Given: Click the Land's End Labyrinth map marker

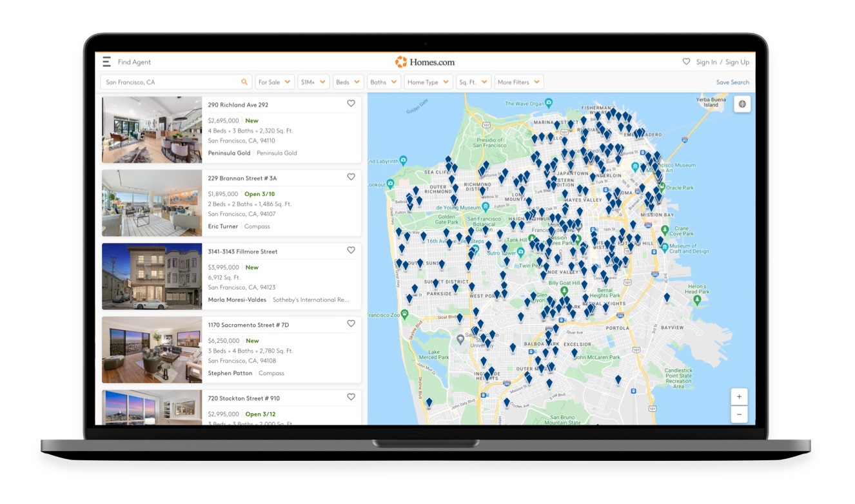Looking at the screenshot, I should (x=403, y=160).
